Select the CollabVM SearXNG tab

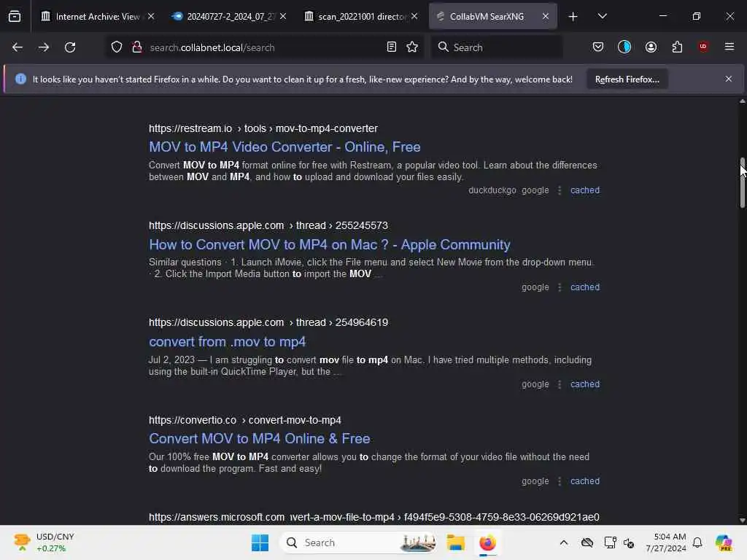tap(492, 17)
